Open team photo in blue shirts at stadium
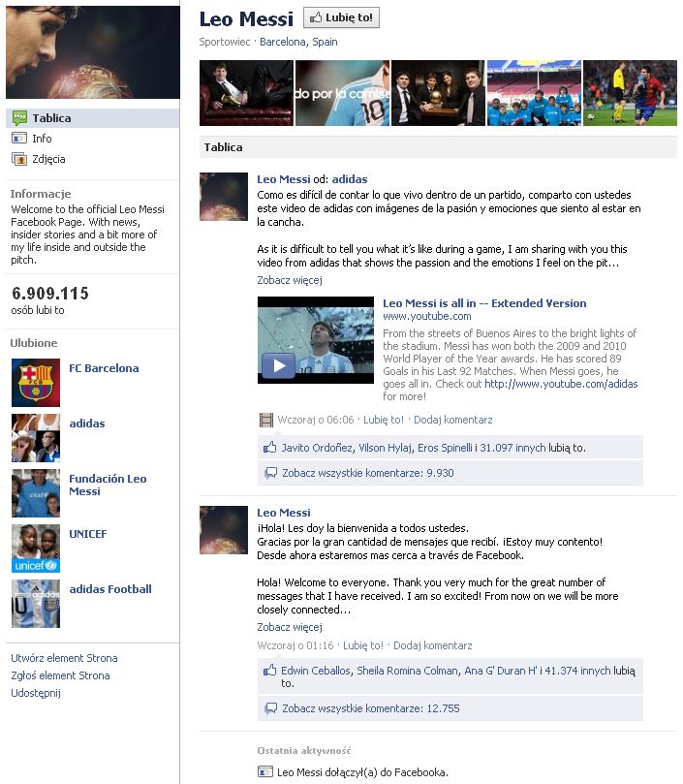 [x=534, y=93]
